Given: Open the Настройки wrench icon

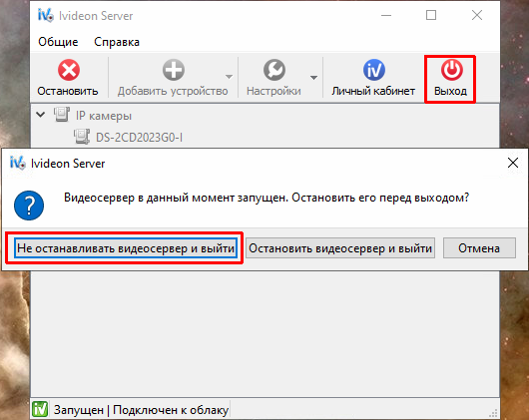Looking at the screenshot, I should tap(274, 70).
